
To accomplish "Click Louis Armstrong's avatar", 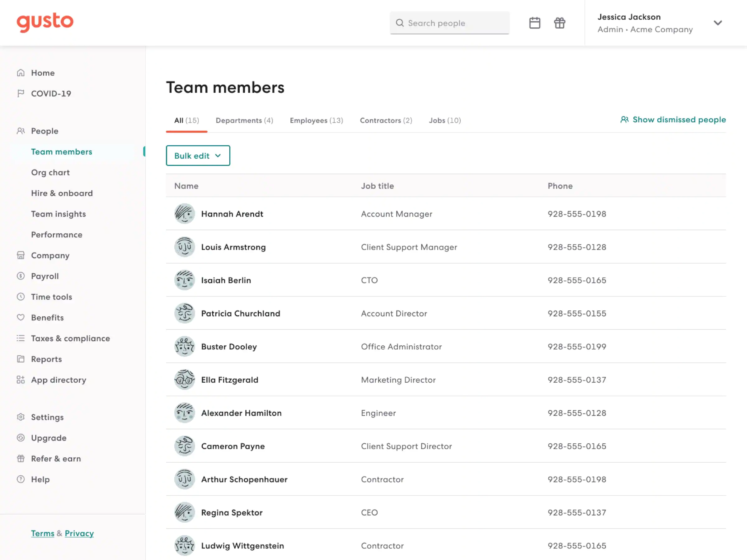I will [184, 247].
